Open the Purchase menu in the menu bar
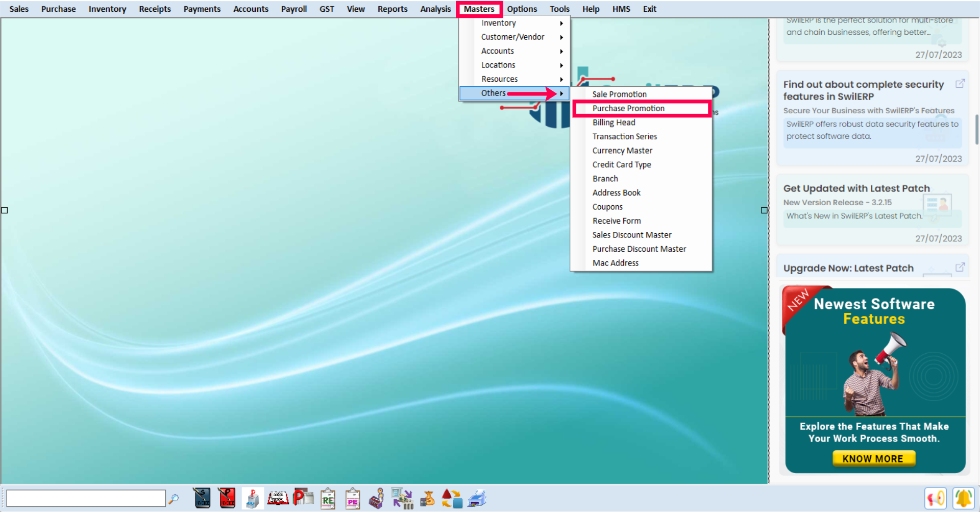 tap(59, 9)
